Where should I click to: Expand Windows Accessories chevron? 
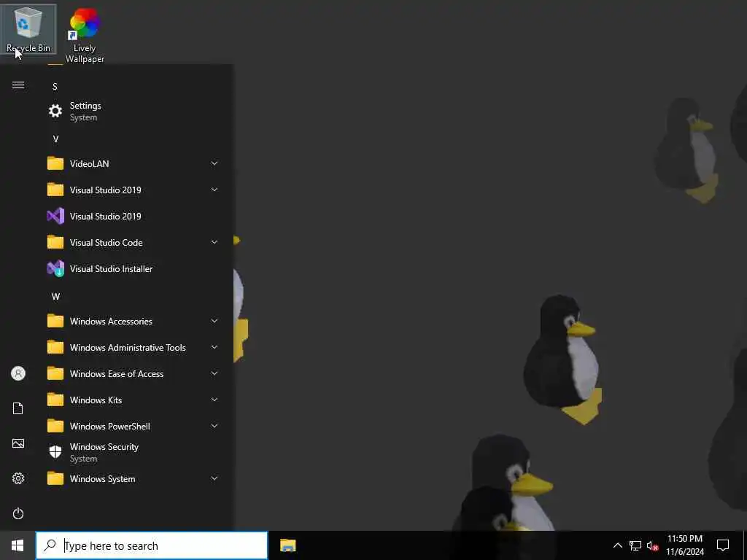[x=214, y=322]
